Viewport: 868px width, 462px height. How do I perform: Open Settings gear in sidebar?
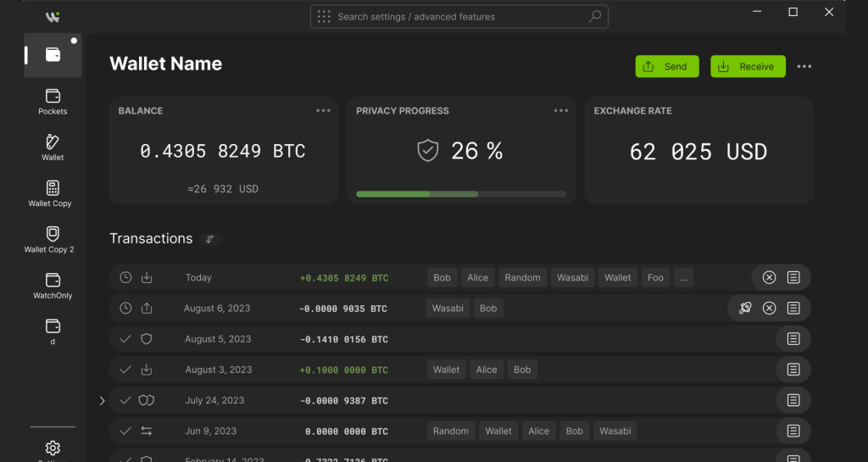(53, 448)
